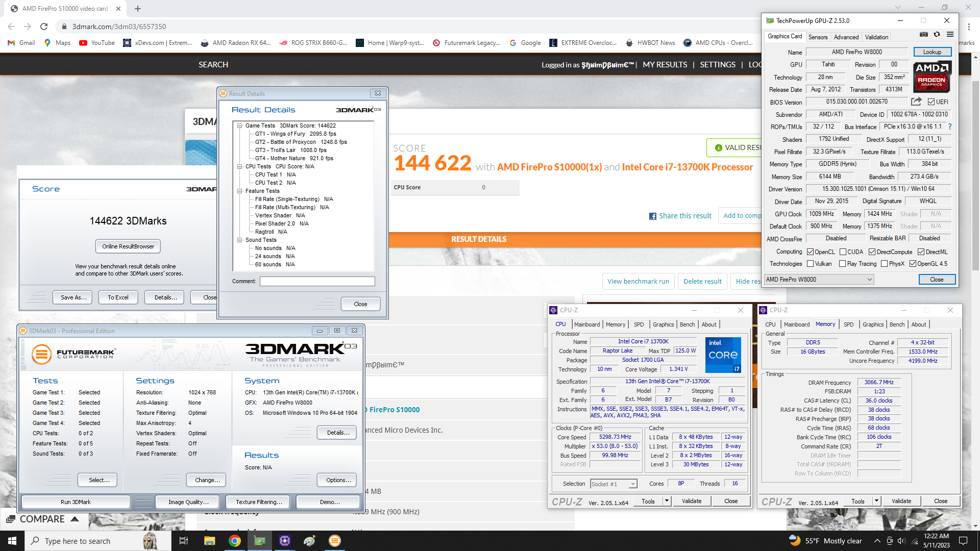
Task: Collapse the Feature Tests tree node
Action: 239,191
